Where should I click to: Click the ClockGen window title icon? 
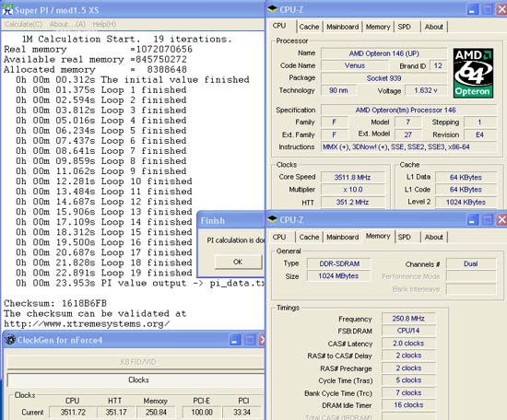tap(10, 340)
